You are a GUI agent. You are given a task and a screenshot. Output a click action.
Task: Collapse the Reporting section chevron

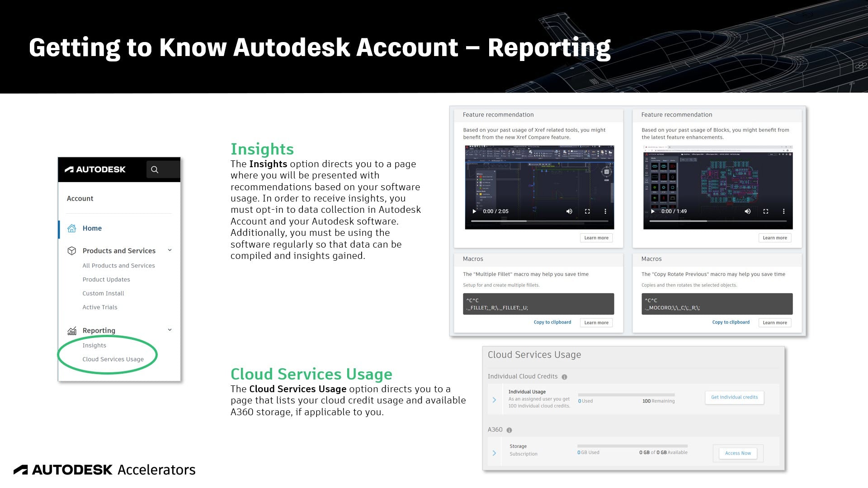coord(170,329)
